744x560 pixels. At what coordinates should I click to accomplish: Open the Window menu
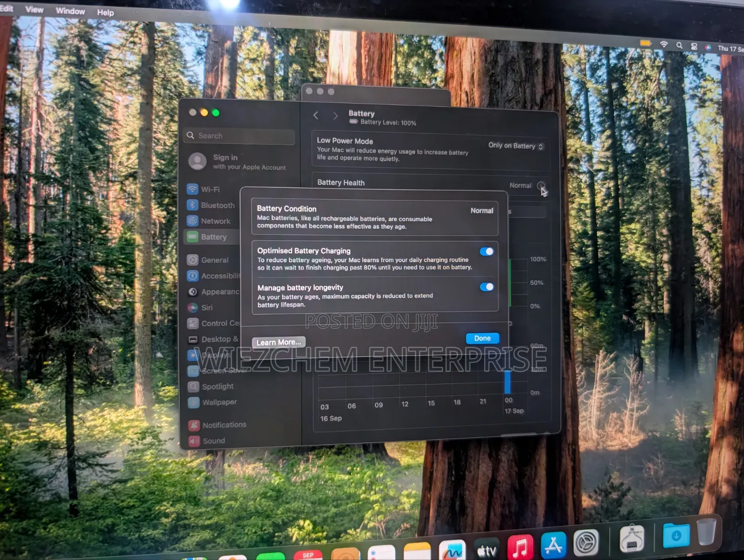(x=70, y=11)
